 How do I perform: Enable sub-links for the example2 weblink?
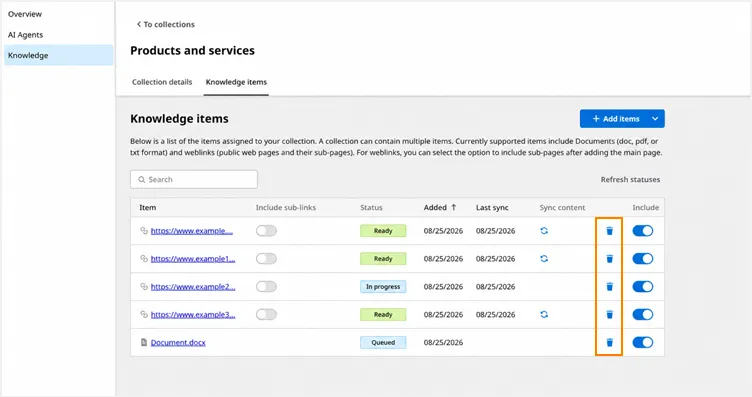coord(266,287)
